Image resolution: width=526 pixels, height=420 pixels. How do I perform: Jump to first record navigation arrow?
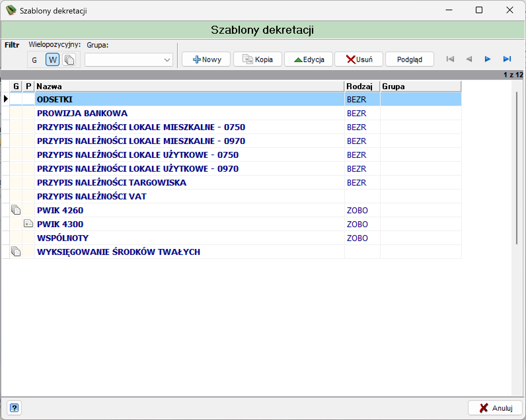coord(450,59)
